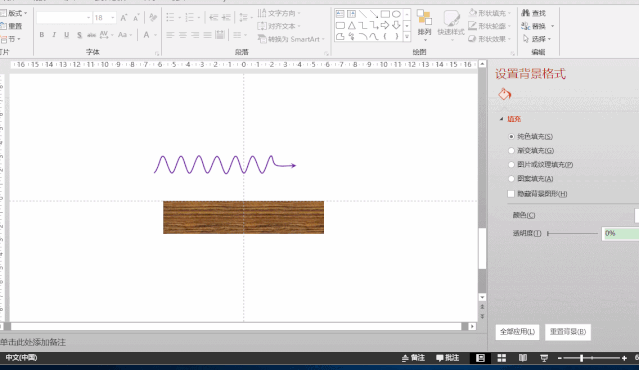The image size is (639, 370).
Task: Increase font size with larger A icon
Action: [x=124, y=18]
